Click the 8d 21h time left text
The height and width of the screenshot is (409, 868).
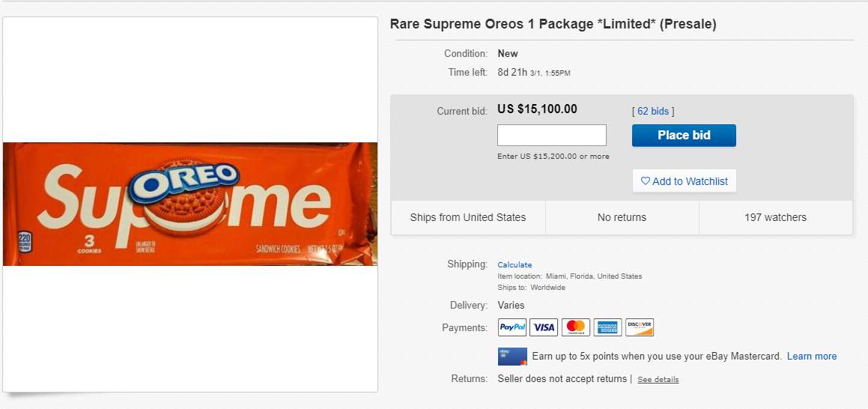pyautogui.click(x=511, y=72)
